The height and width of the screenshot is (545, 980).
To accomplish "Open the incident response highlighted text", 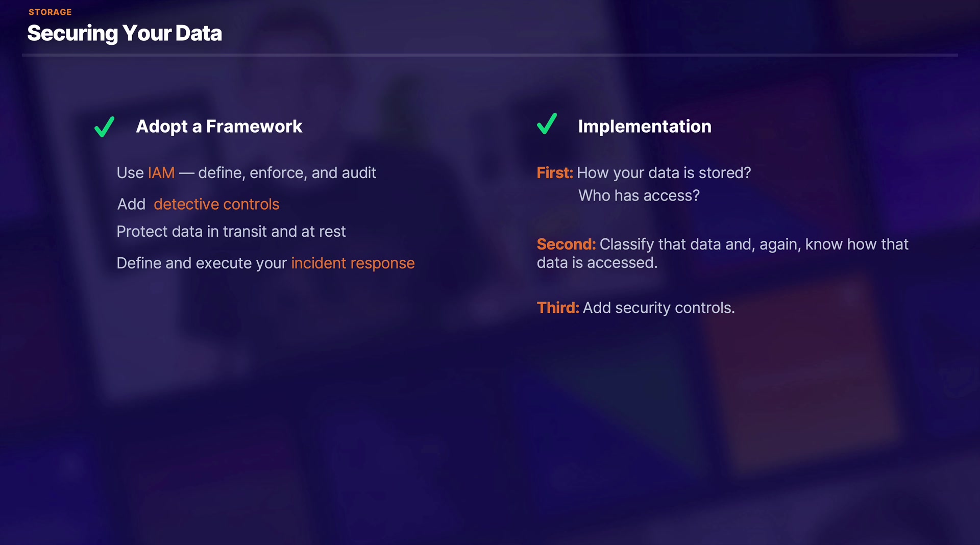I will (x=353, y=263).
